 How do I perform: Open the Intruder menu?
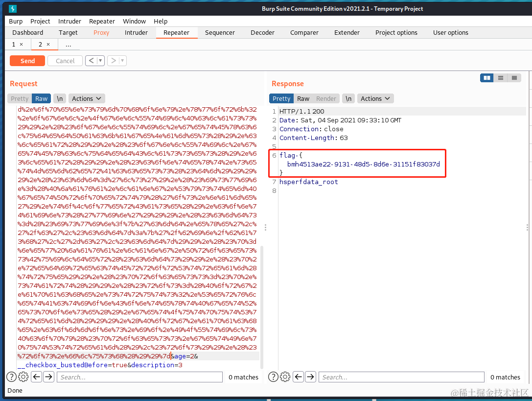69,22
